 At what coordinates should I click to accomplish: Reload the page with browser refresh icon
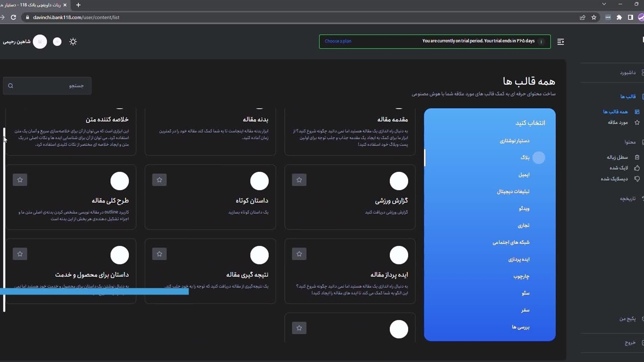[x=14, y=17]
